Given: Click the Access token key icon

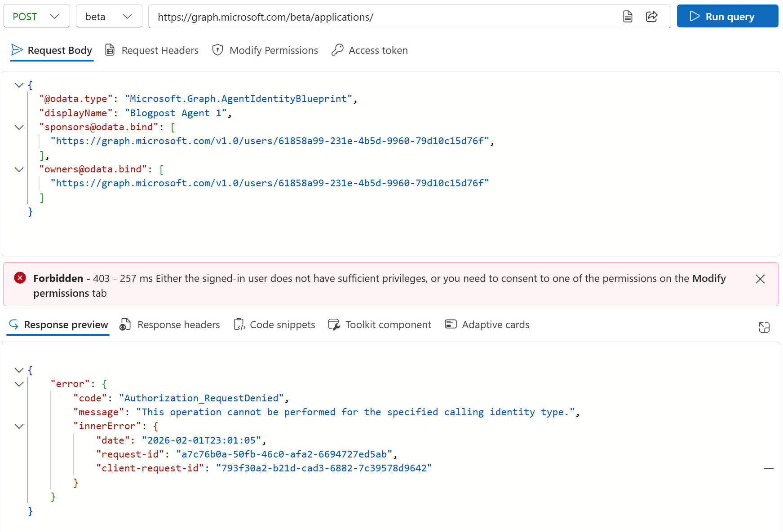Looking at the screenshot, I should coord(337,50).
